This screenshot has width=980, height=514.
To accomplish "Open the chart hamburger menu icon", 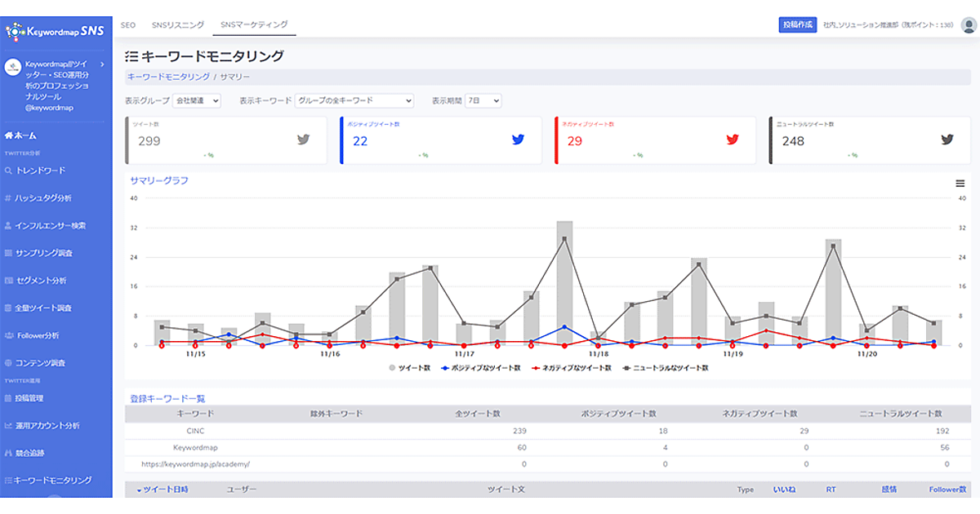I will (x=960, y=184).
